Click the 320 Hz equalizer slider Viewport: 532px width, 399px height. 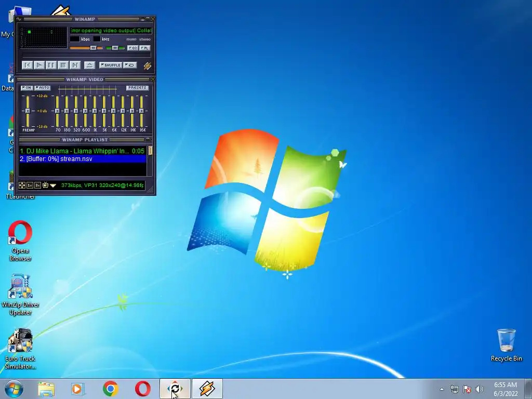coord(76,111)
